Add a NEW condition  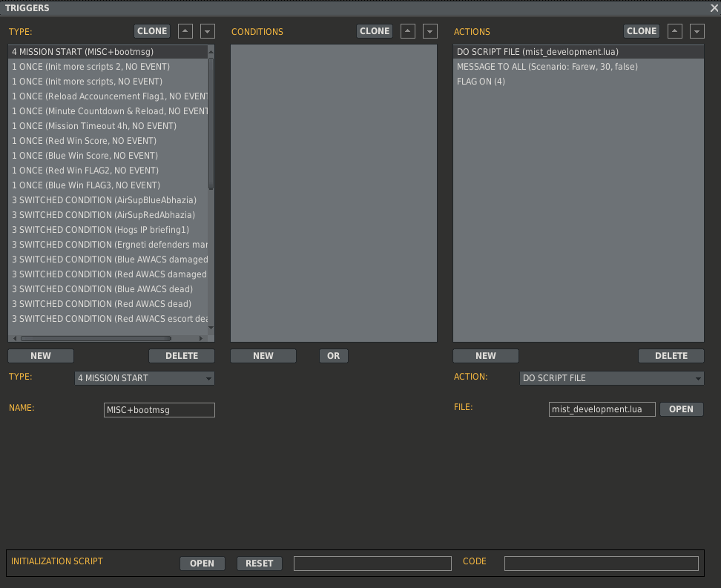click(x=263, y=356)
